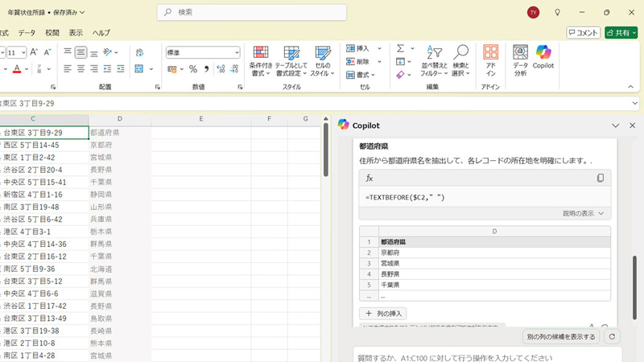Click the lightbulb icon in title bar
This screenshot has height=362, width=644.
pyautogui.click(x=557, y=12)
